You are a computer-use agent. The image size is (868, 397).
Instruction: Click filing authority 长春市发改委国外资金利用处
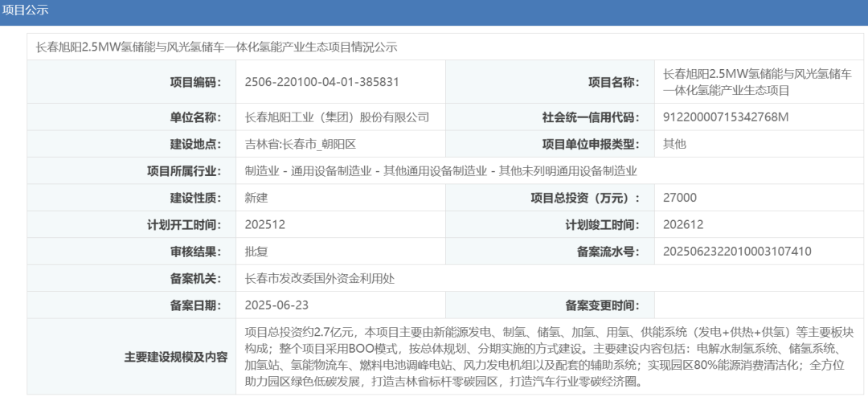coord(319,279)
